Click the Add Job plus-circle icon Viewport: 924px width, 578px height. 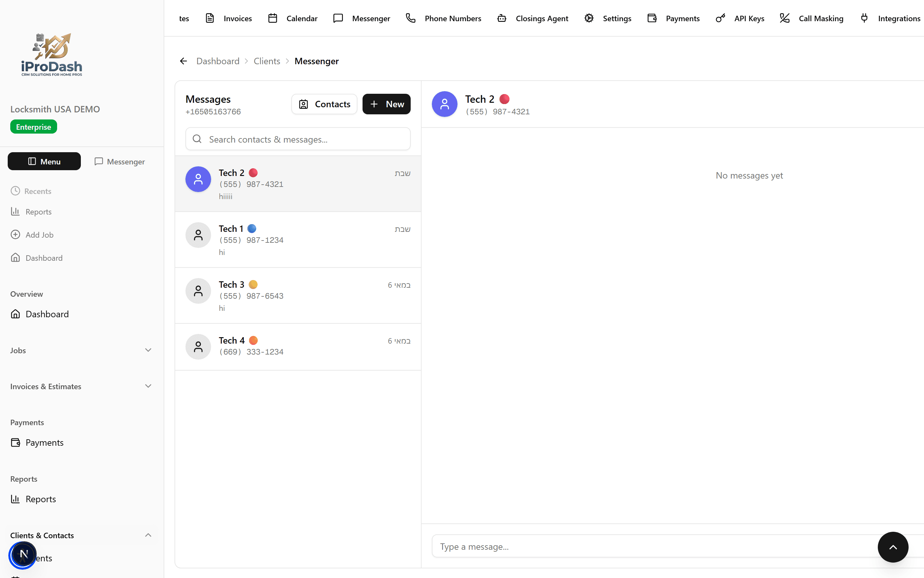coord(15,234)
